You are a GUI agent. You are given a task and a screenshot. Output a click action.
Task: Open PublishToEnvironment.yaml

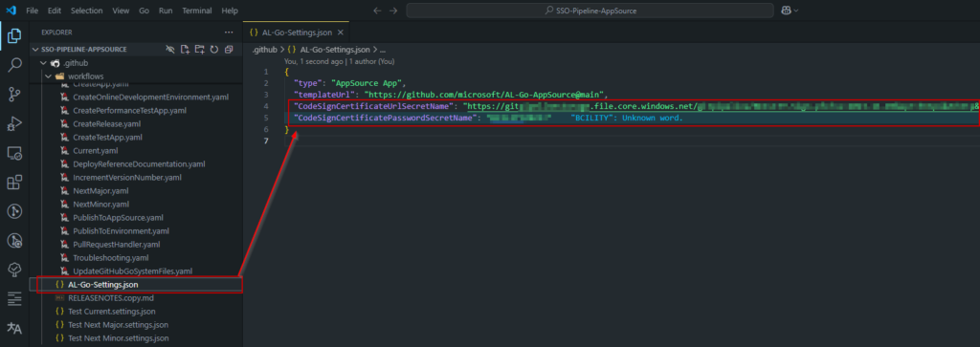pos(121,231)
